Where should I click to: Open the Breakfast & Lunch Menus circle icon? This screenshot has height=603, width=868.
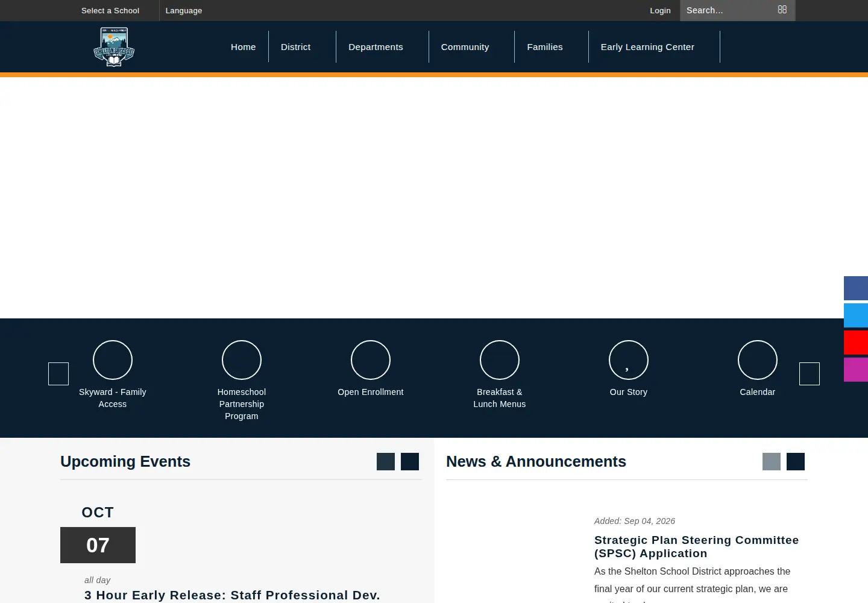click(x=500, y=360)
